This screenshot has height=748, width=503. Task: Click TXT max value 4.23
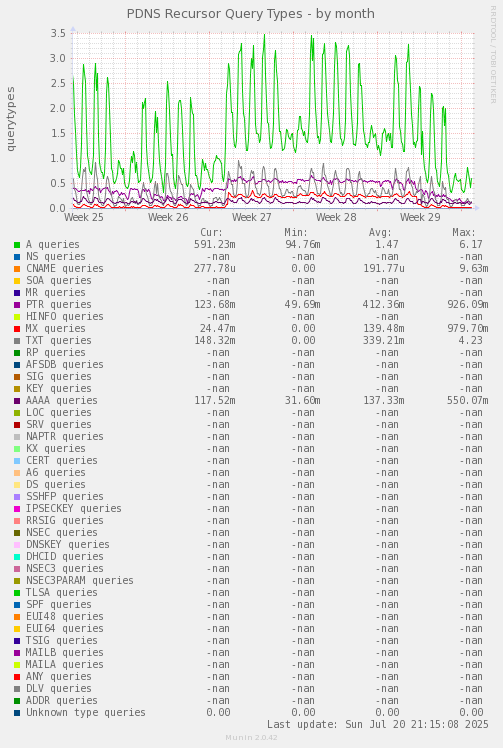click(471, 341)
